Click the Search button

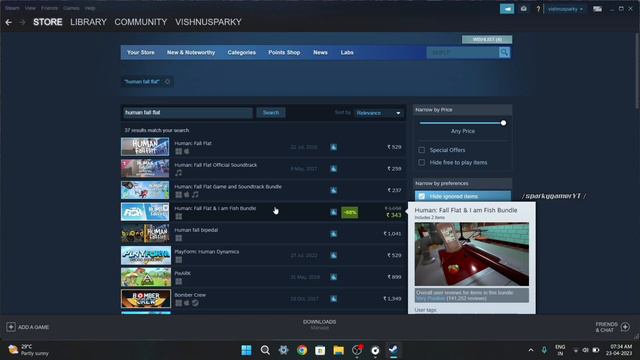[x=271, y=113]
